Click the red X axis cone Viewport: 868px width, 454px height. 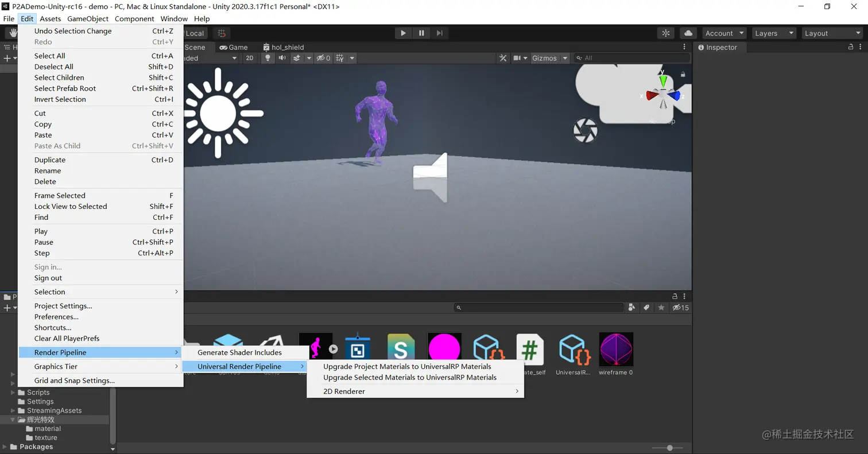coord(651,95)
